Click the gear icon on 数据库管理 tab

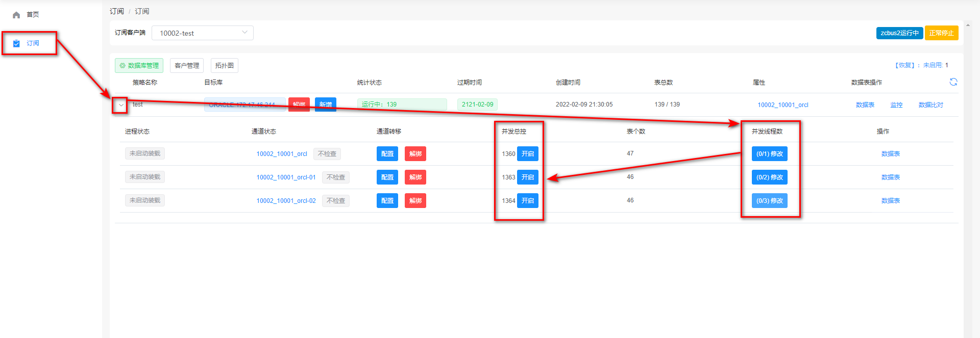[122, 66]
